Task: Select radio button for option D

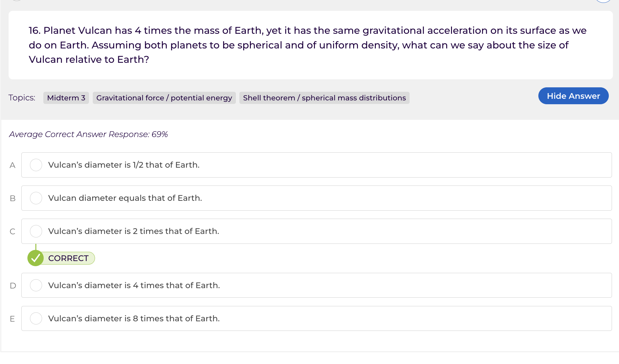Action: coord(36,285)
